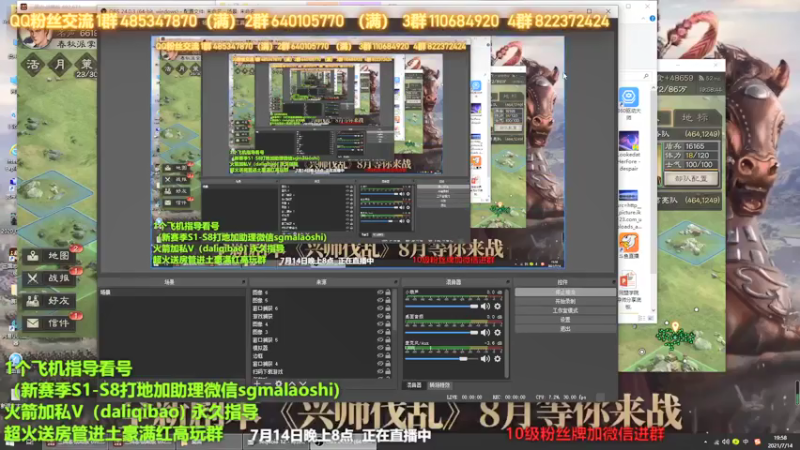Click 开始录制 button in controls
This screenshot has height=450, width=800.
565,302
